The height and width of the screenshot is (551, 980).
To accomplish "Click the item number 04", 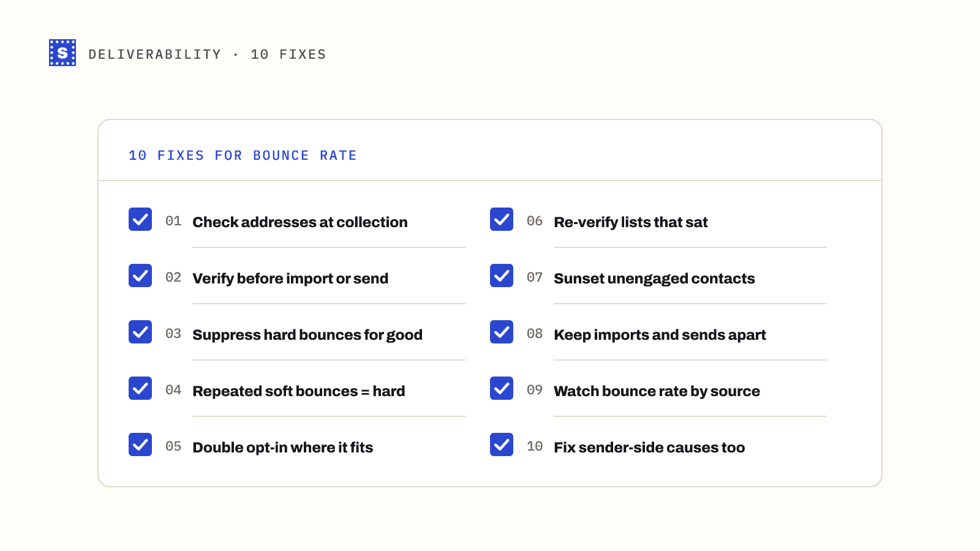I will point(173,390).
